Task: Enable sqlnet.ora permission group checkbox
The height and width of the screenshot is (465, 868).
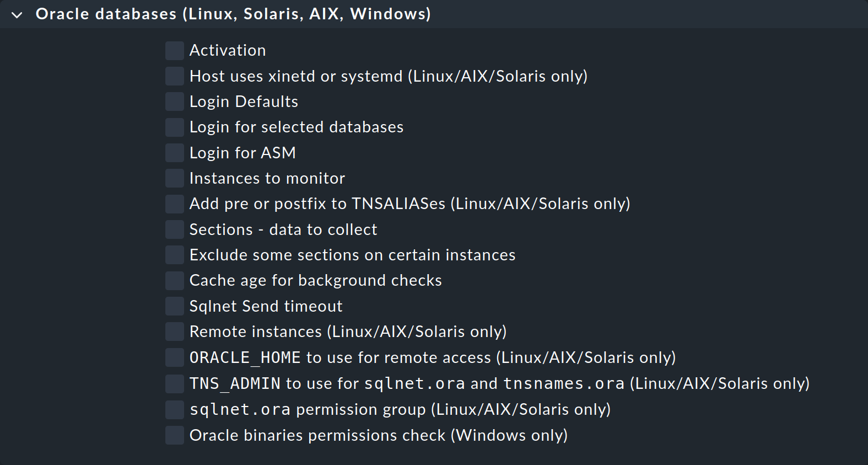Action: (174, 409)
